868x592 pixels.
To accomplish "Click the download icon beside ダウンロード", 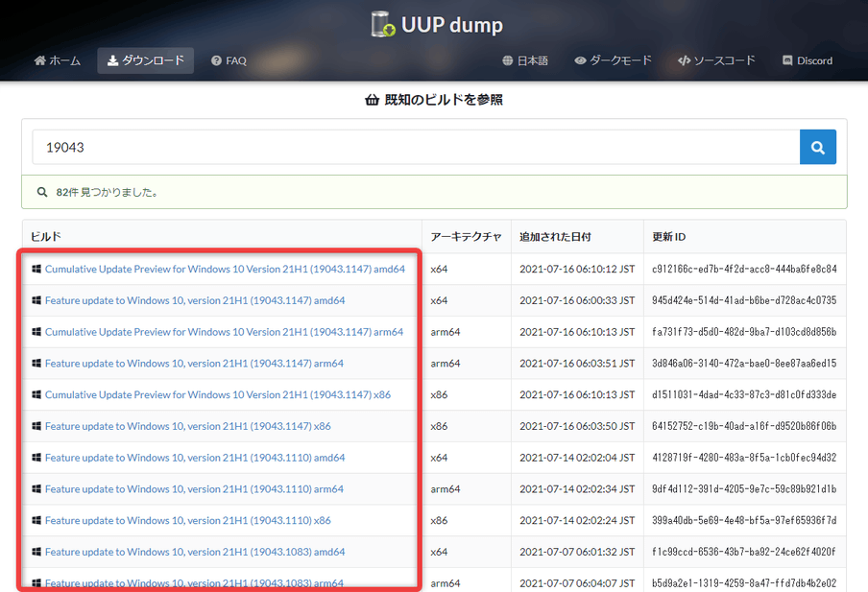I will click(x=112, y=60).
